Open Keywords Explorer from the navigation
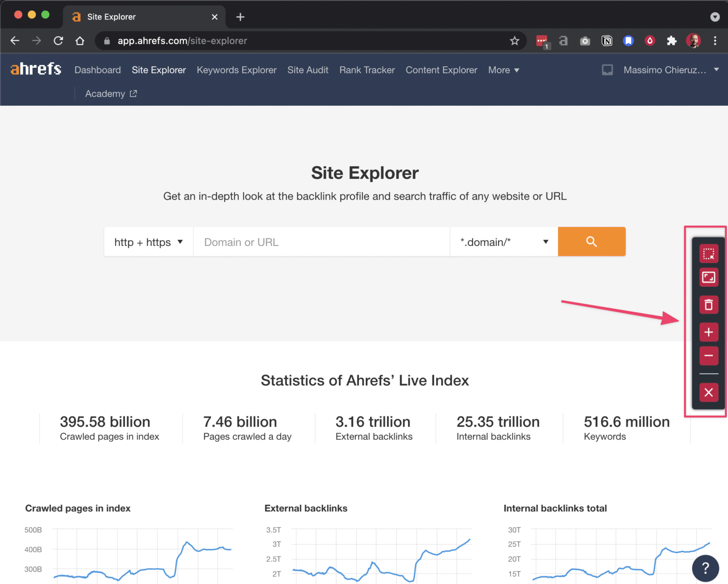The height and width of the screenshot is (584, 728). 237,70
